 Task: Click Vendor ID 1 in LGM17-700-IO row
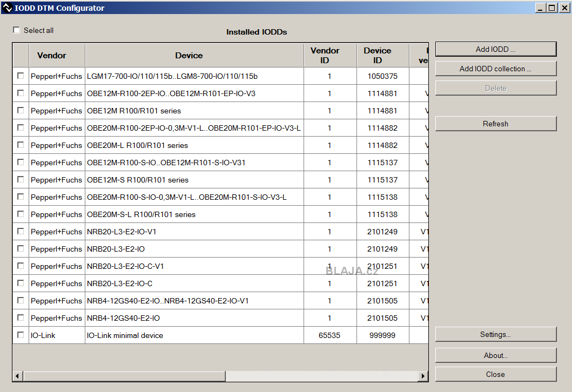329,76
